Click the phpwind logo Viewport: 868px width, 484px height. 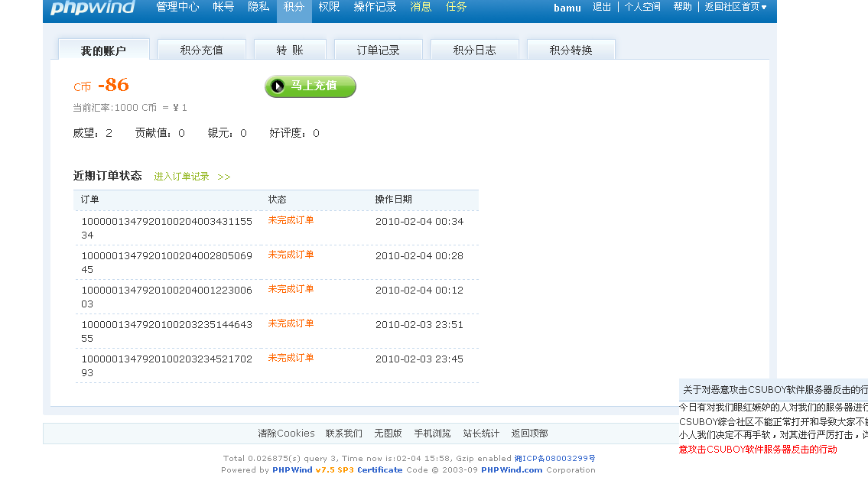click(93, 8)
